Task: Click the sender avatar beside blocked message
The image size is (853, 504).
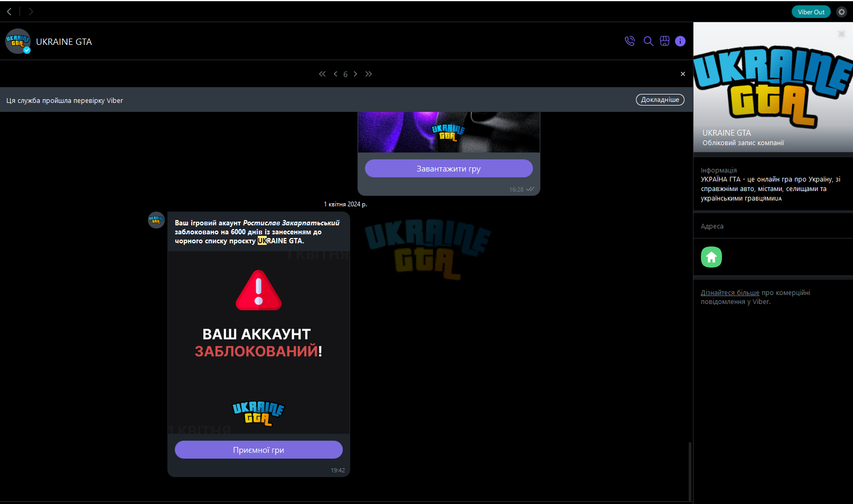Action: pos(156,220)
